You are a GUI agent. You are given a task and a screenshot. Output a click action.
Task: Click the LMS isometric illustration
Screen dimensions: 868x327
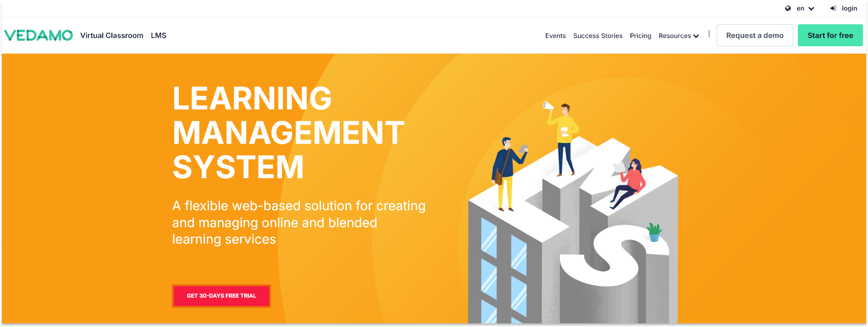[573, 212]
